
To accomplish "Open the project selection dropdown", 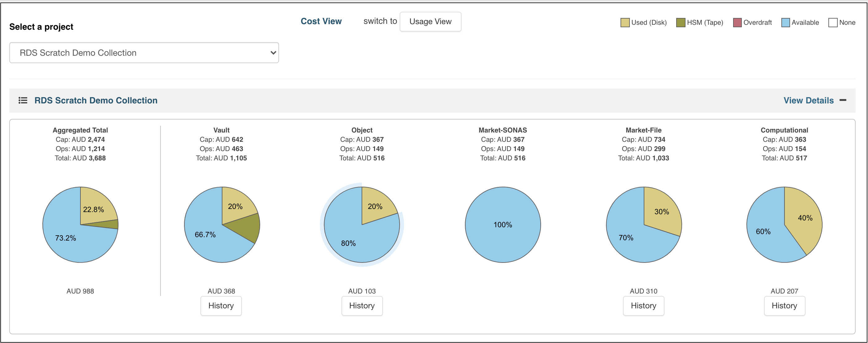I will (144, 53).
